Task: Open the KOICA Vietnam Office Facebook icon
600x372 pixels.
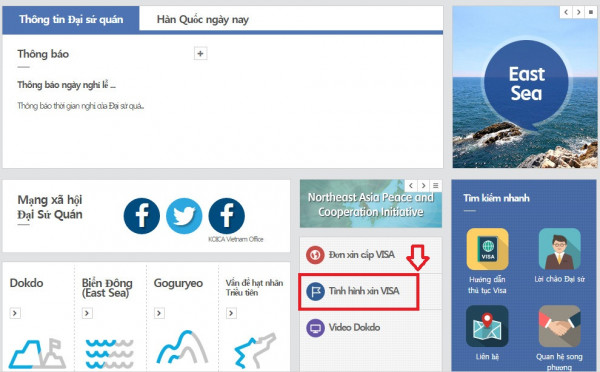Action: 227,216
